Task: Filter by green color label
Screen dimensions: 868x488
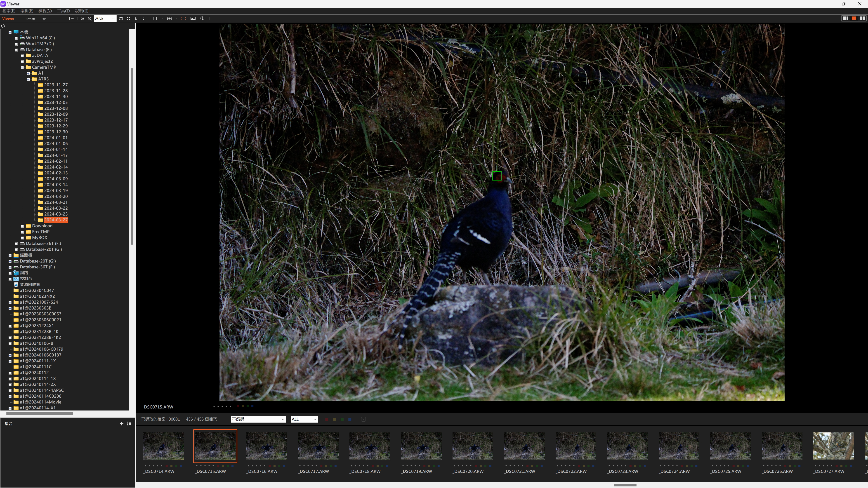Action: tap(342, 419)
